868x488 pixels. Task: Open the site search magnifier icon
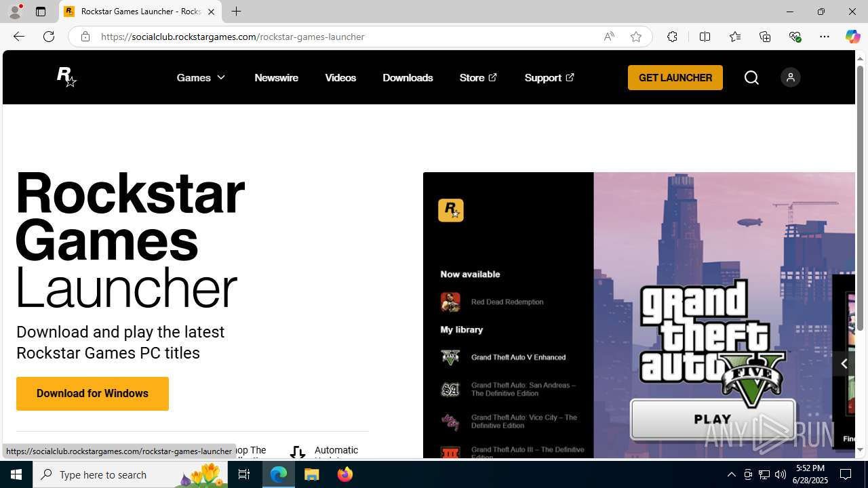(x=751, y=77)
